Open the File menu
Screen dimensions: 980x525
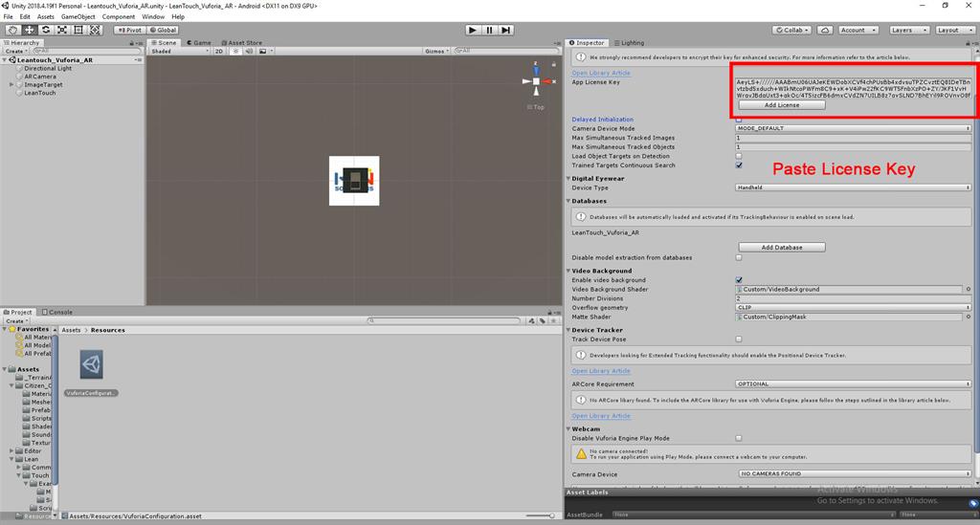pyautogui.click(x=8, y=17)
